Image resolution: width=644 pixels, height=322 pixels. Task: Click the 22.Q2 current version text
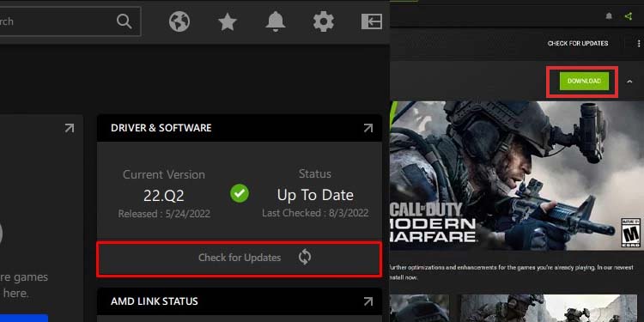pos(163,196)
